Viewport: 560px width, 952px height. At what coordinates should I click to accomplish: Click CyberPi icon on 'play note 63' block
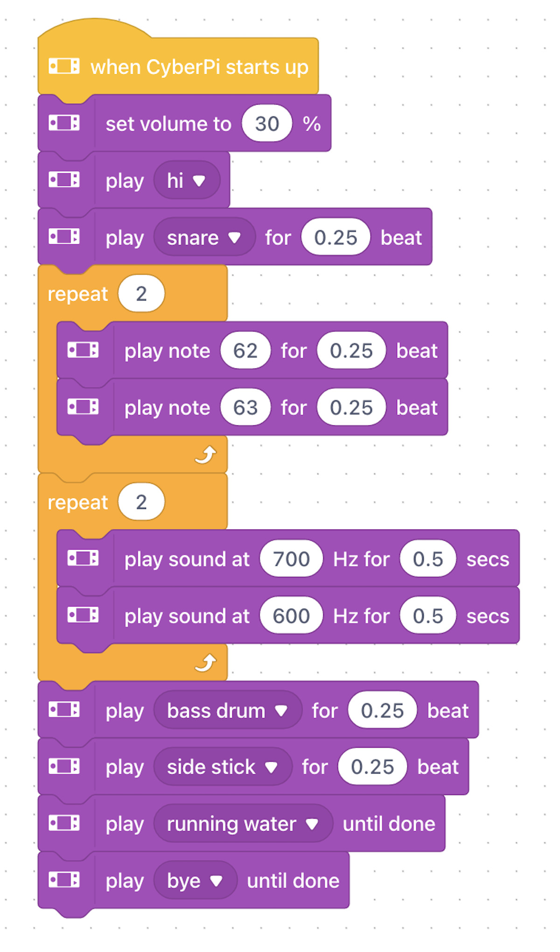click(83, 407)
